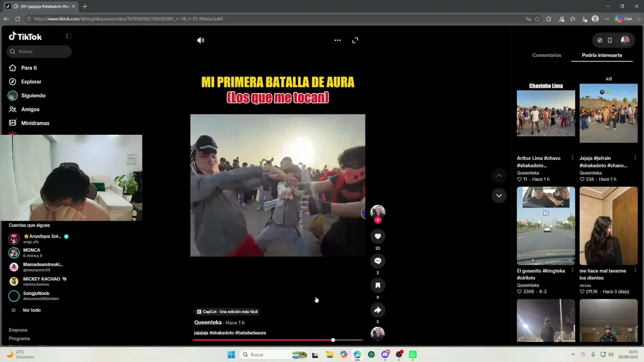Screen dimensions: 644x362
Task: Open options for 'me hace mal lavarme' video
Action: point(635,270)
